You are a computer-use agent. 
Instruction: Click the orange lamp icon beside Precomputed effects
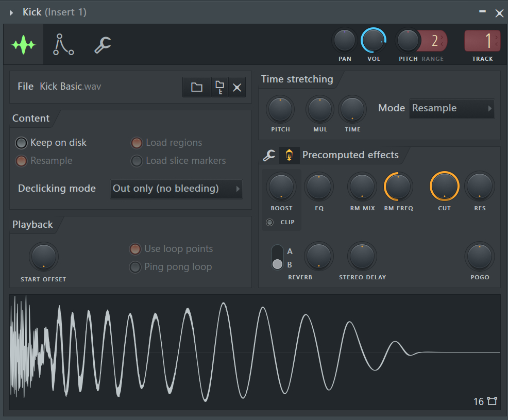289,155
